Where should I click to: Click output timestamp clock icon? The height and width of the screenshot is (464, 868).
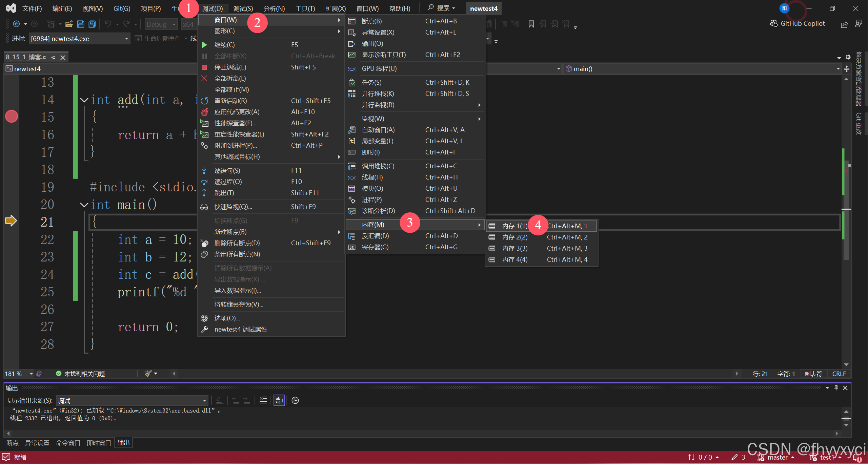295,400
